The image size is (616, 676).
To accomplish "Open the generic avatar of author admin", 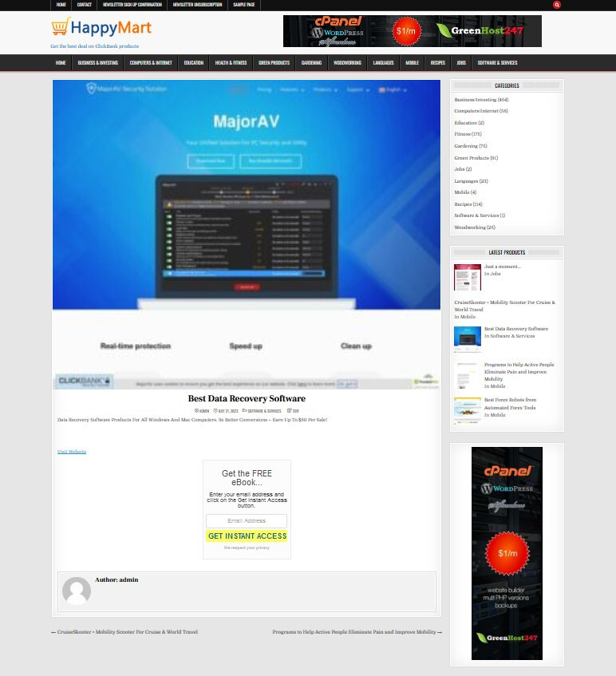I will pyautogui.click(x=77, y=591).
